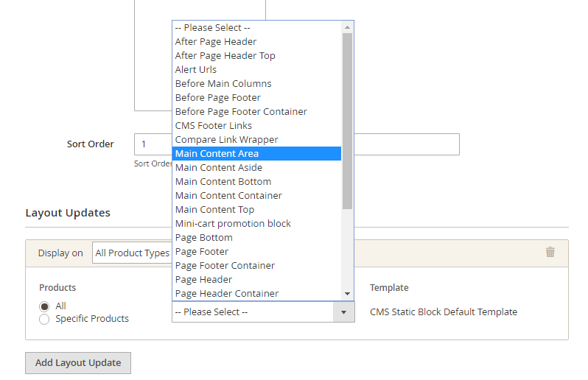Select the Specific Products radio button
Image resolution: width=588 pixels, height=380 pixels.
pyautogui.click(x=44, y=320)
